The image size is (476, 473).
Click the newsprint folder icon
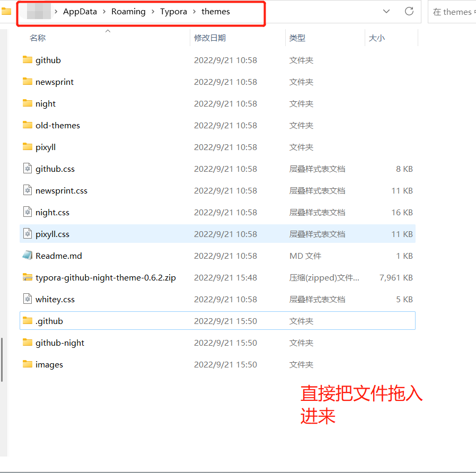coord(28,81)
